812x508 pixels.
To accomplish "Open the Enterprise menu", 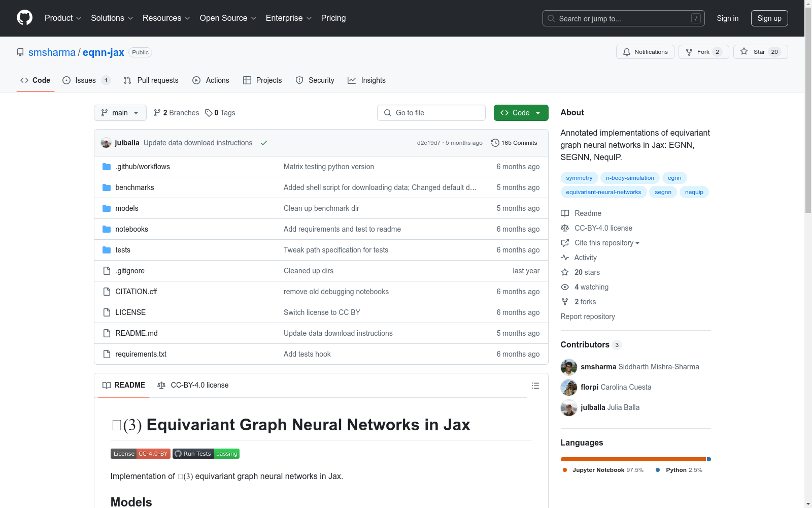I will [289, 18].
